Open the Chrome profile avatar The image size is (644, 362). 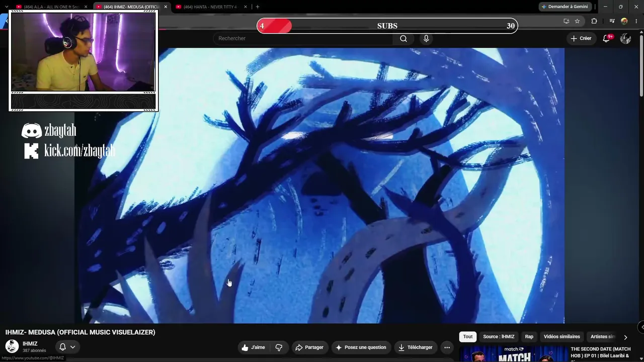624,21
